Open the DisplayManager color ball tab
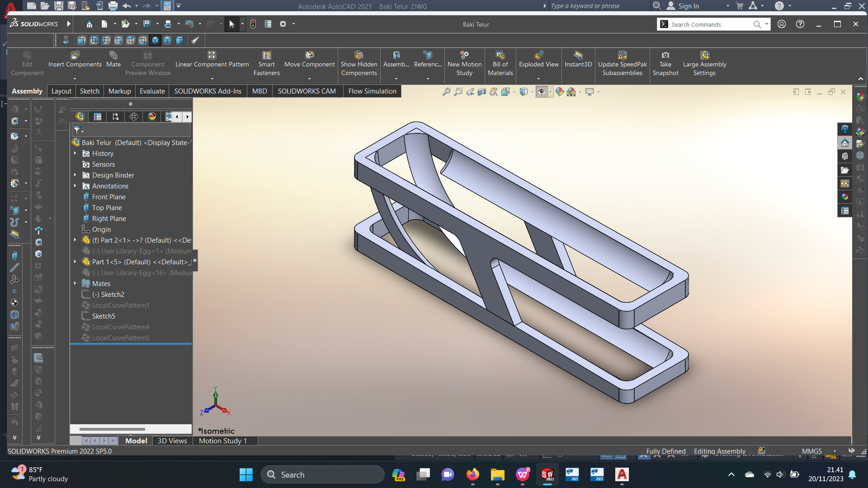This screenshot has height=488, width=868. click(x=152, y=117)
